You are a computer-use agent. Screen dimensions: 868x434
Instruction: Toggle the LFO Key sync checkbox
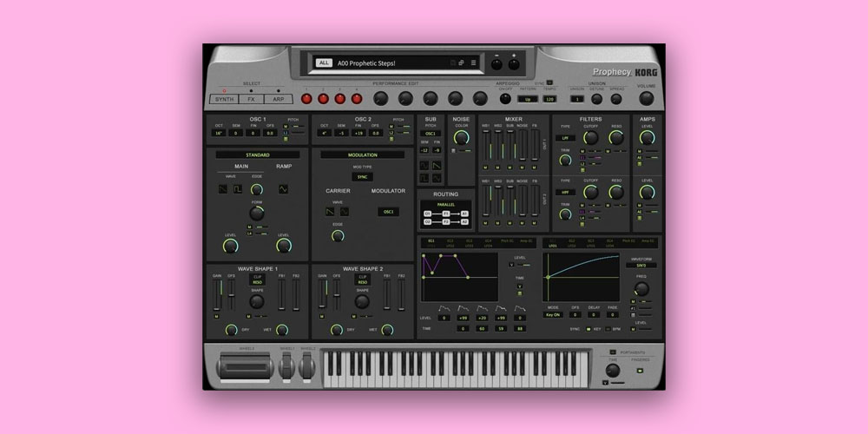(588, 330)
